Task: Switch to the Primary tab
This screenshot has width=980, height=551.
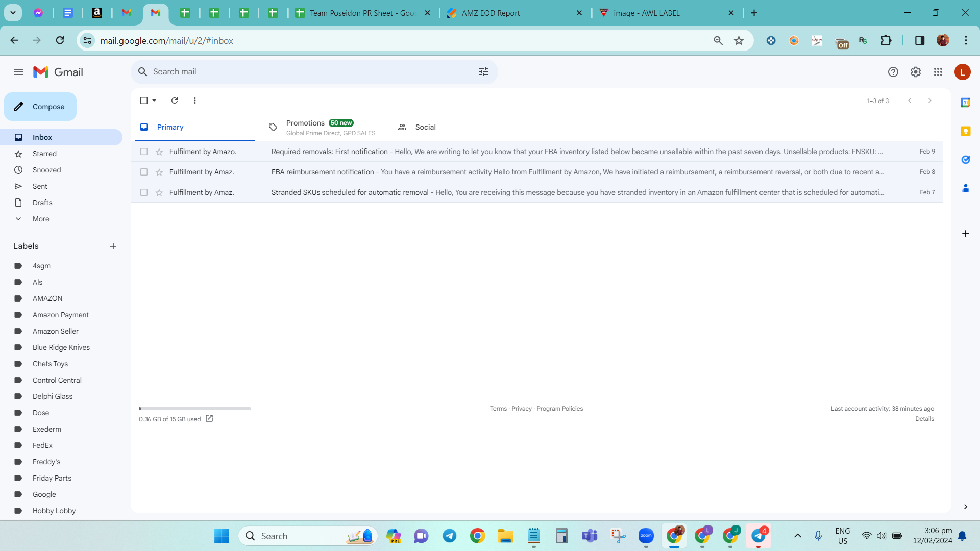Action: (194, 127)
